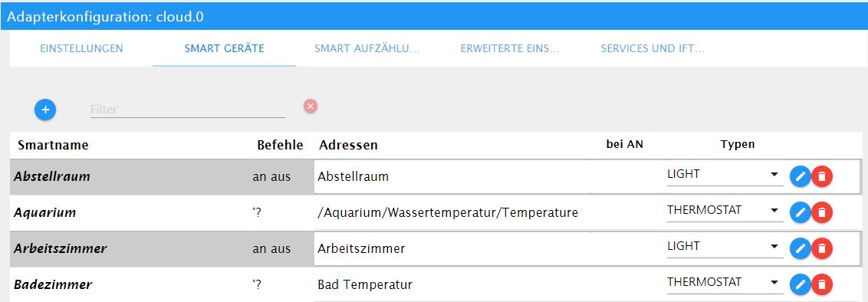This screenshot has height=302, width=868.
Task: Select the Aquarium smartname cell
Action: tap(130, 213)
